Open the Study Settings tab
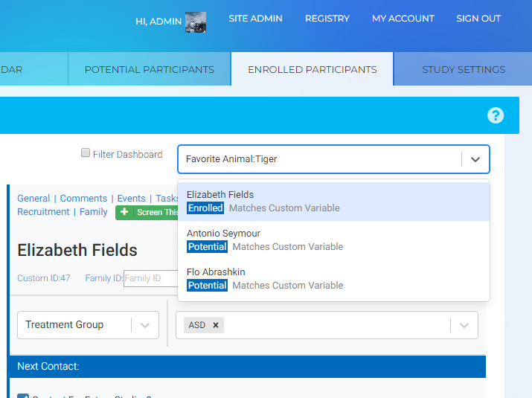 coord(463,69)
